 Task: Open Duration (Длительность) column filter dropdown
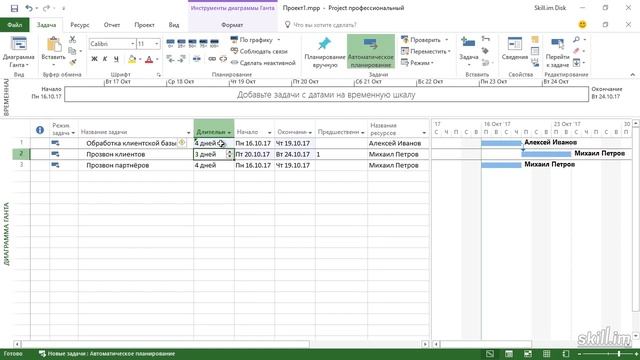point(229,133)
